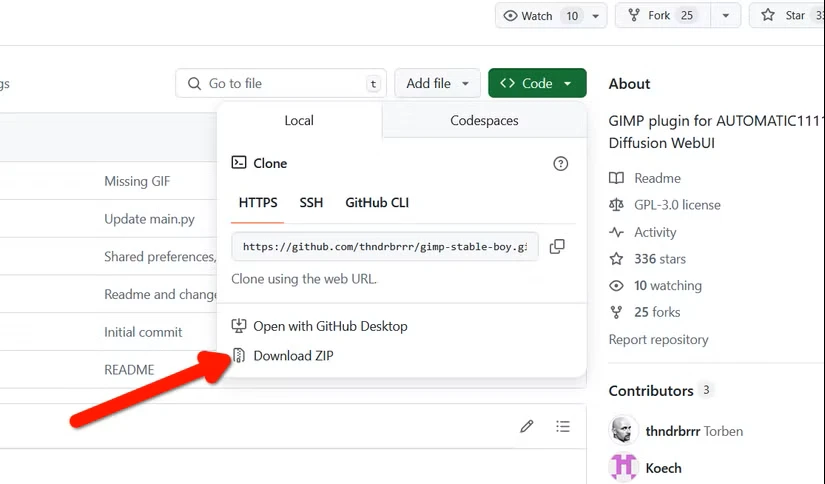Click the Readme book icon
This screenshot has width=825, height=484.
[616, 178]
